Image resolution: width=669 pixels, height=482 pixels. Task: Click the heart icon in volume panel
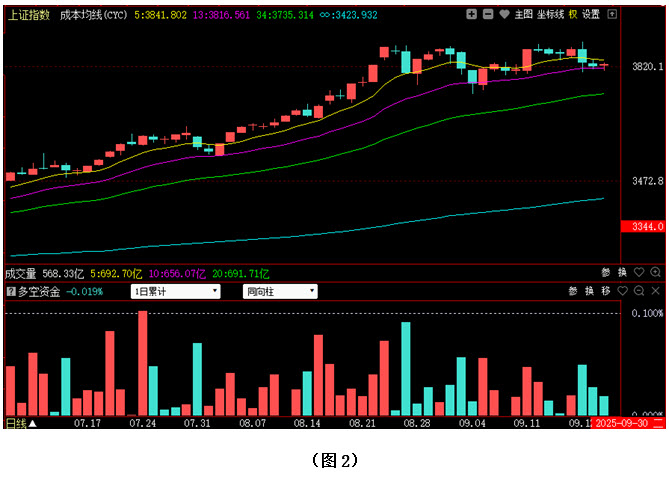pos(639,272)
